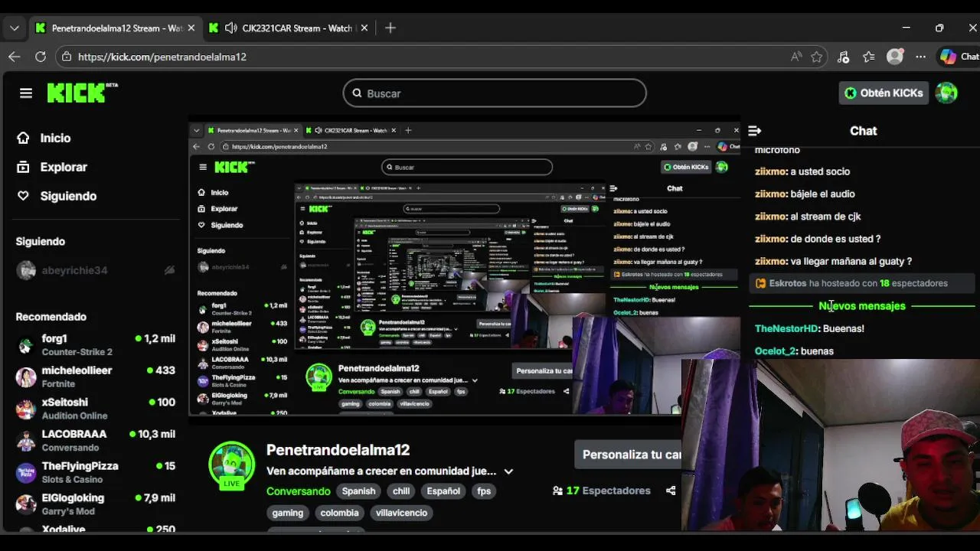Click the micheleollieer channel avatar
This screenshot has width=980, height=551.
[26, 377]
